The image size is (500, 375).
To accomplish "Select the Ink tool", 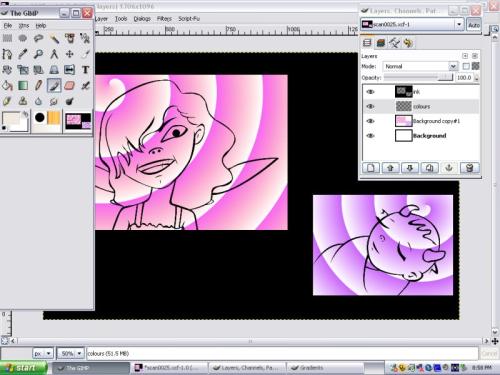I will click(x=7, y=101).
